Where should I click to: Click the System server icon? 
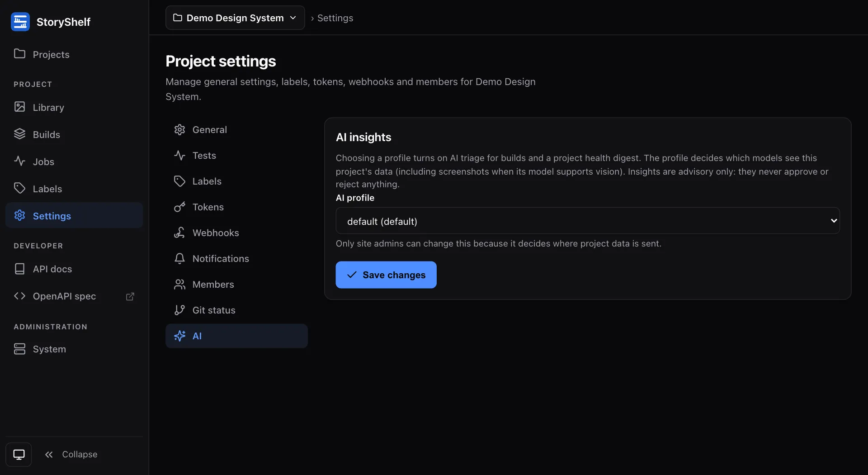pyautogui.click(x=19, y=349)
